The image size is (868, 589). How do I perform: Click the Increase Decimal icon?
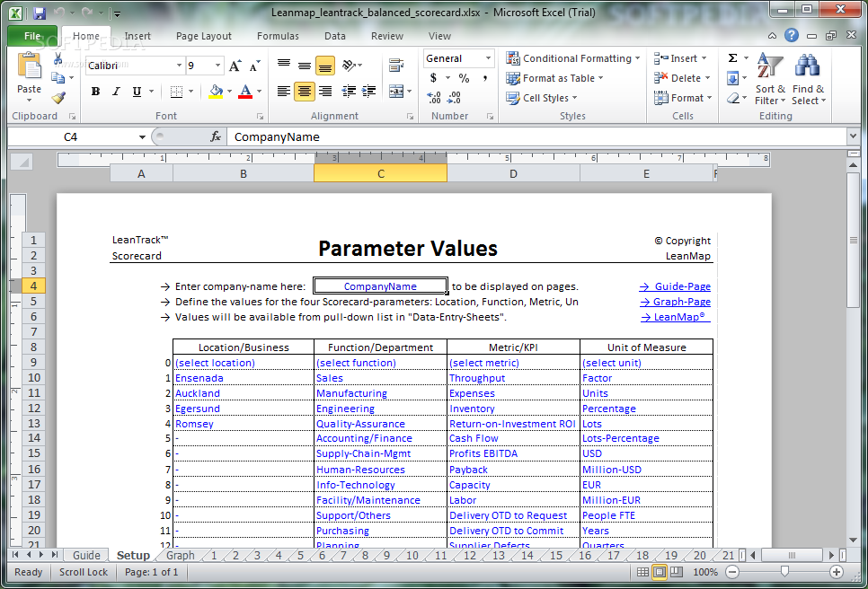click(x=434, y=98)
